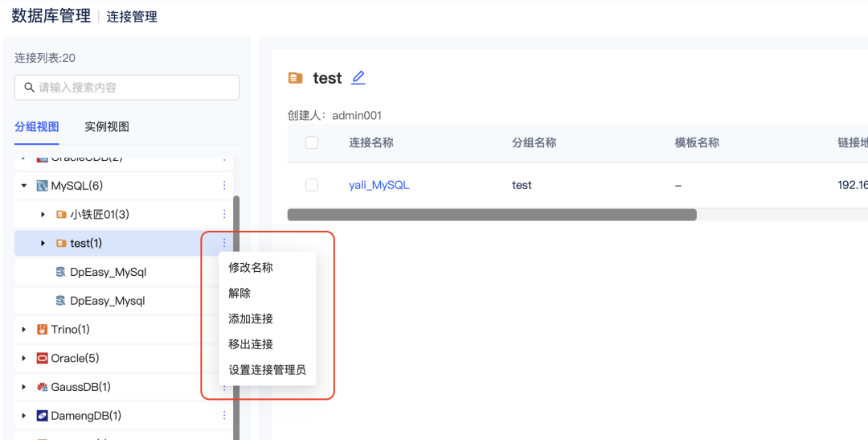The image size is (868, 440).
Task: Select the GaussDB(1) tree row
Action: coord(124,387)
